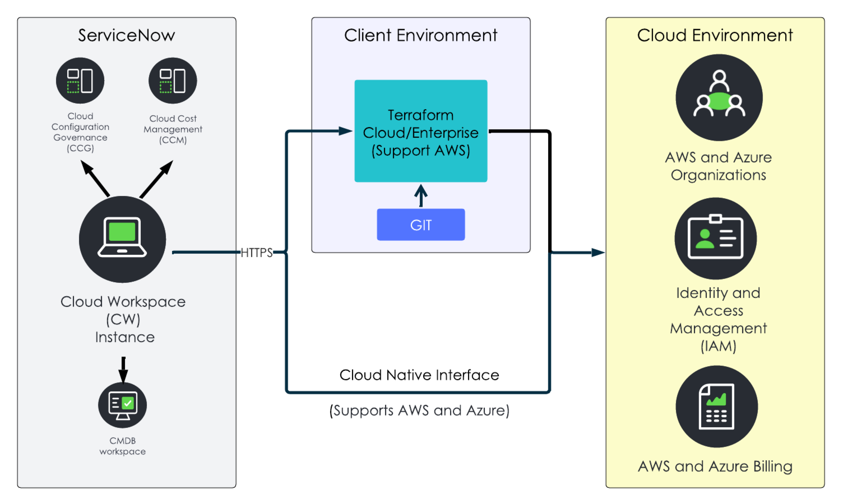Click the Cloud Configuration Governance icon

(80, 80)
